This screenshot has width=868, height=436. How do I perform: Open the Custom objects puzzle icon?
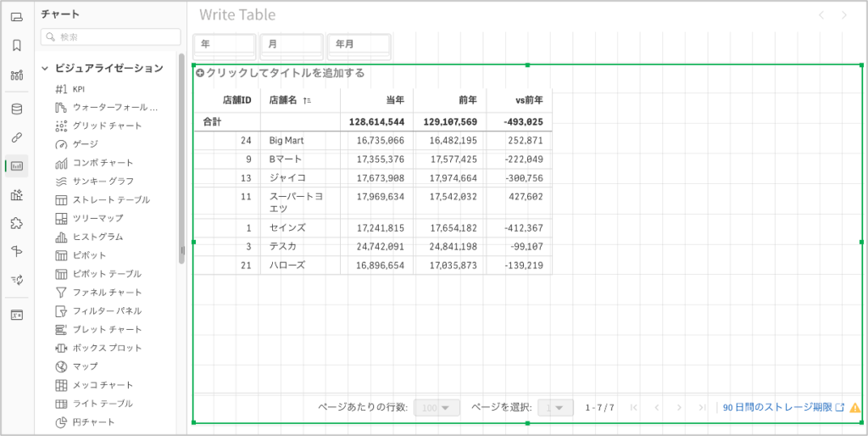coord(17,223)
